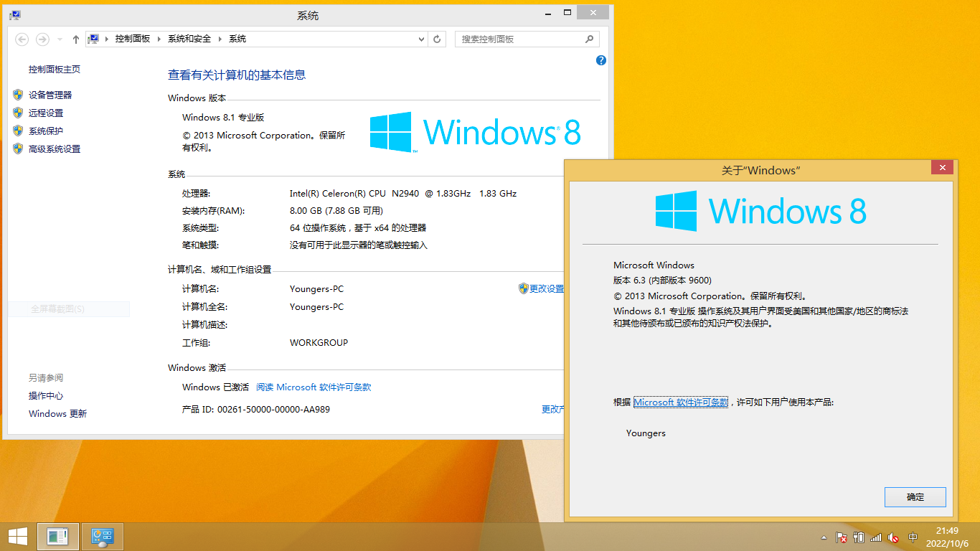
Task: Click Microsoft 软件许可条款 link in About dialog
Action: [x=681, y=402]
